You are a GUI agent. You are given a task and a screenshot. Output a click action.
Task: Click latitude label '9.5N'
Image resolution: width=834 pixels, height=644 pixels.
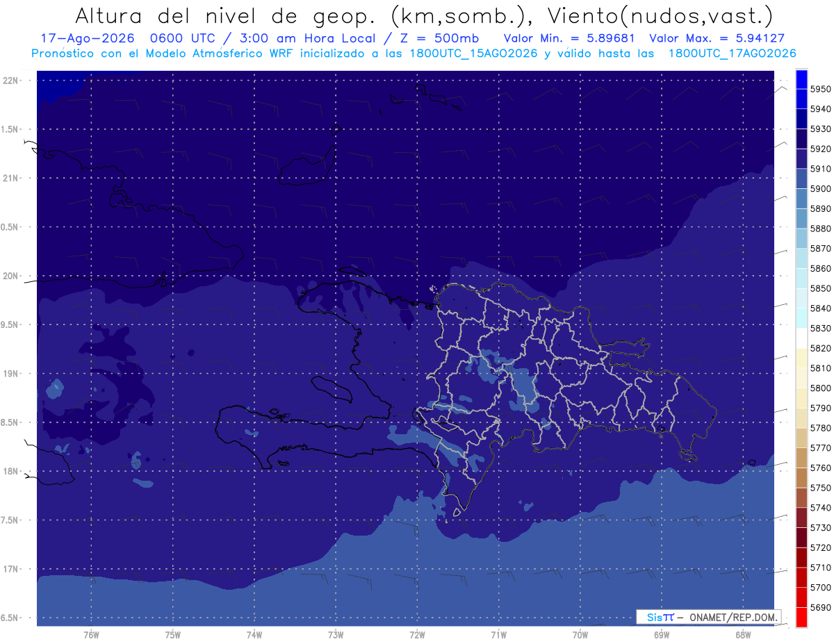(x=10, y=325)
